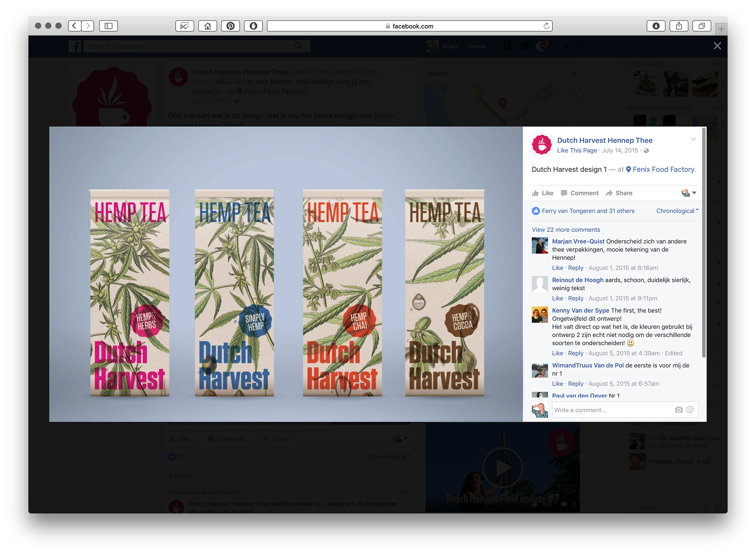Open Paul van den Oever profile
Viewport: 756px width, 554px height.
pos(579,396)
